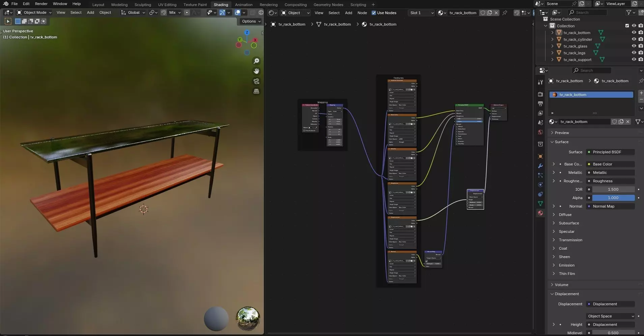
Task: Hide tv_rack_cylinder in viewport via eye icon
Action: [634, 39]
